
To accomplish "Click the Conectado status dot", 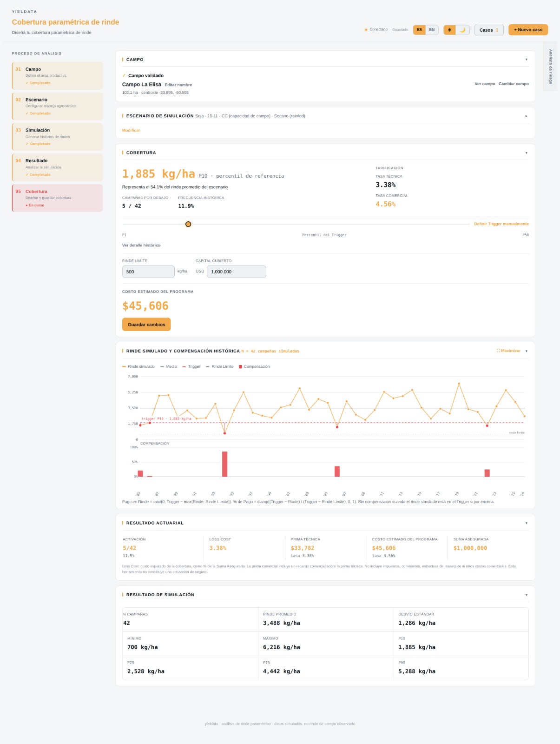I will coord(366,30).
